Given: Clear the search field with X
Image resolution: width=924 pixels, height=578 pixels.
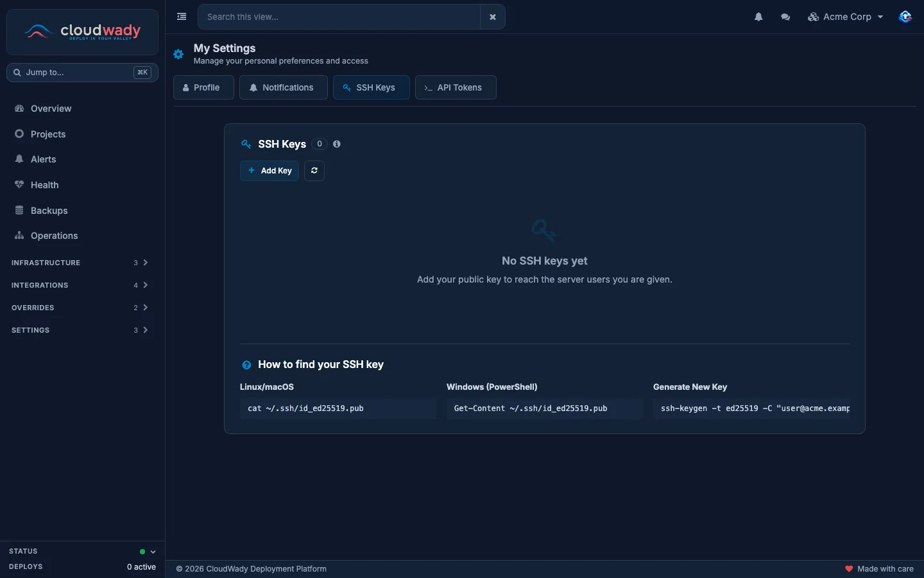Looking at the screenshot, I should [493, 17].
